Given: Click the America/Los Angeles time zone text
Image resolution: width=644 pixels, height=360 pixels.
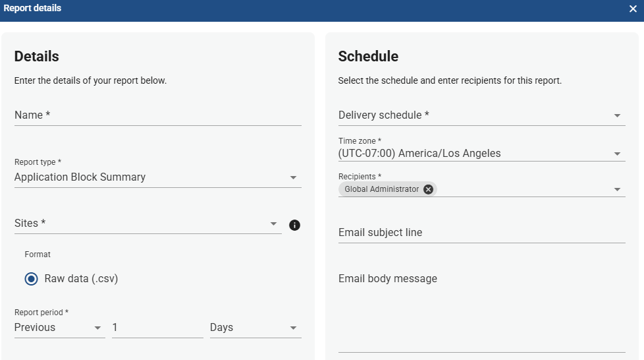Looking at the screenshot, I should [x=449, y=154].
